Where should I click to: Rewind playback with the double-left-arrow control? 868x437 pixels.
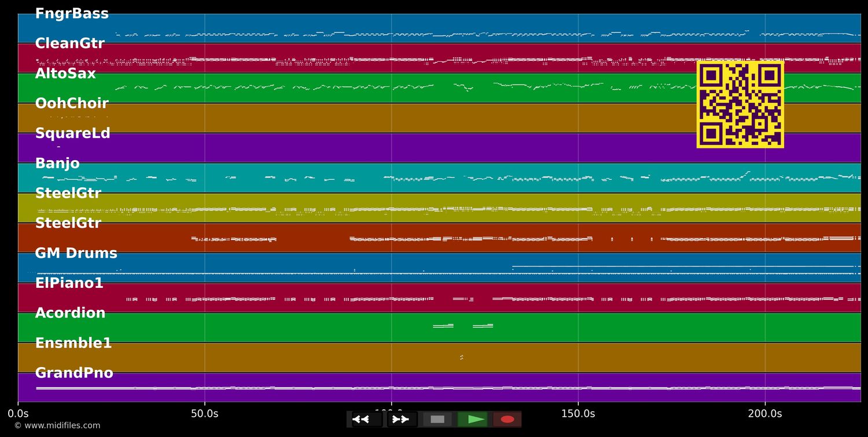(362, 419)
